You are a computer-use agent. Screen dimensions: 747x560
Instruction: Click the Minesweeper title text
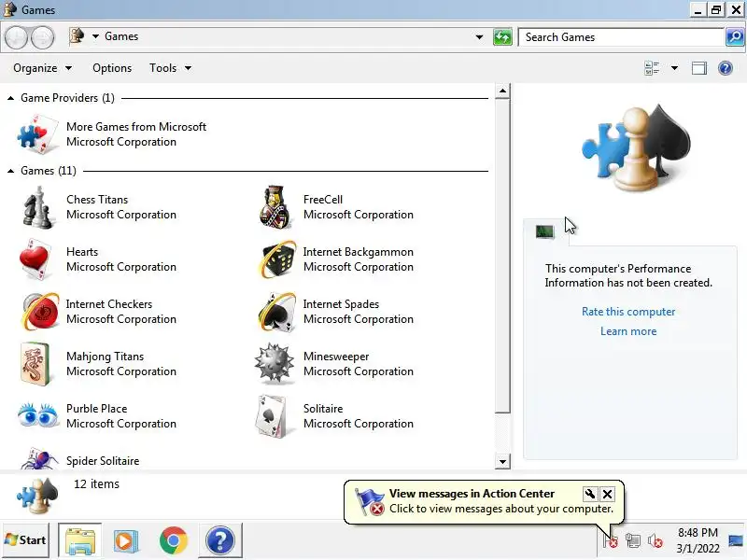coord(336,357)
